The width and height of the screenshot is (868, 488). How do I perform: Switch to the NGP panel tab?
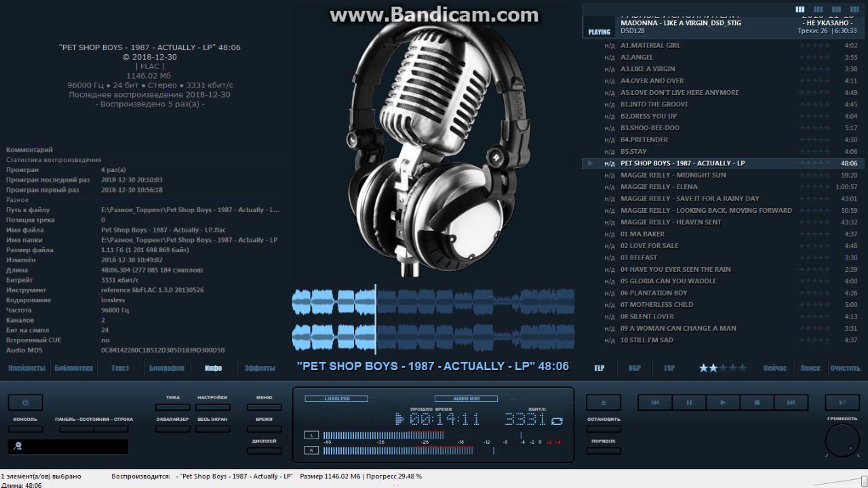coord(635,368)
